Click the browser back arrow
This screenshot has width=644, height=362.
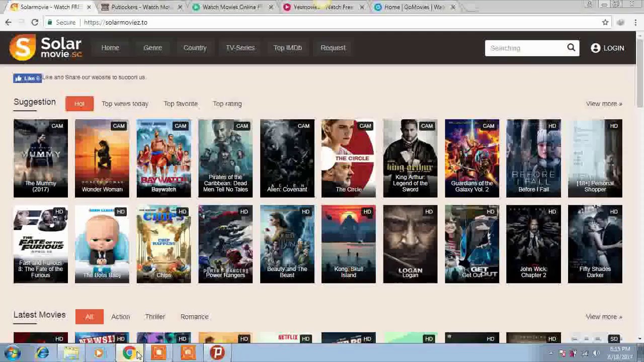click(x=8, y=22)
